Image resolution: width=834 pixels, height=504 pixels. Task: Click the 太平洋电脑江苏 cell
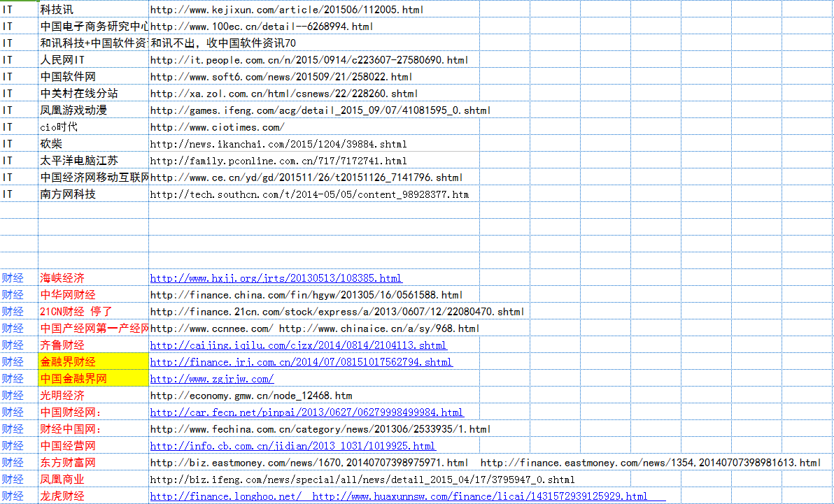pos(94,161)
